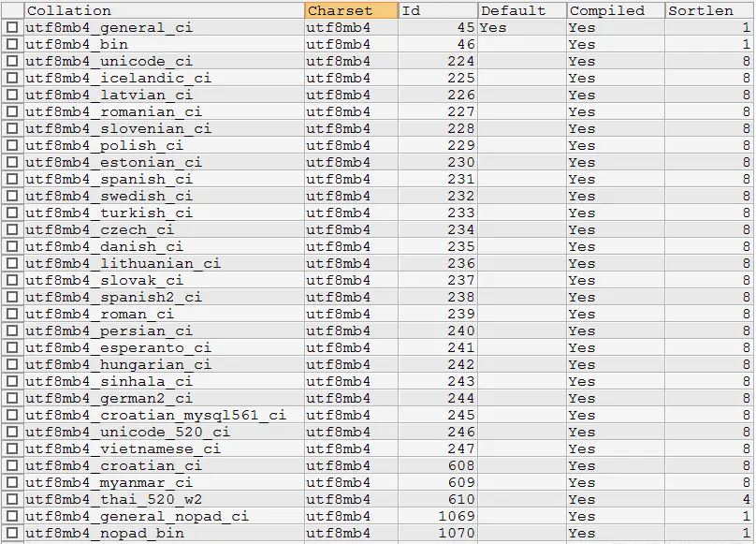Toggle checkbox for utf8mb4_icelandic_ci

pyautogui.click(x=12, y=78)
